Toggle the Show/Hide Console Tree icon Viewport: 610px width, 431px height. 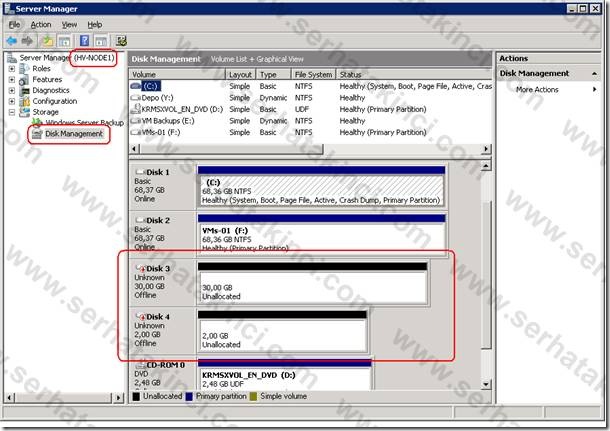pos(64,41)
